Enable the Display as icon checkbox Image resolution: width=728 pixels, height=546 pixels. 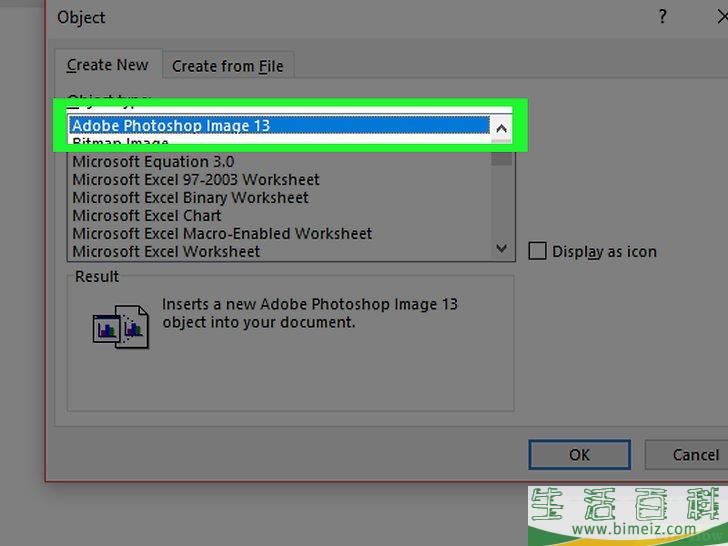point(538,251)
